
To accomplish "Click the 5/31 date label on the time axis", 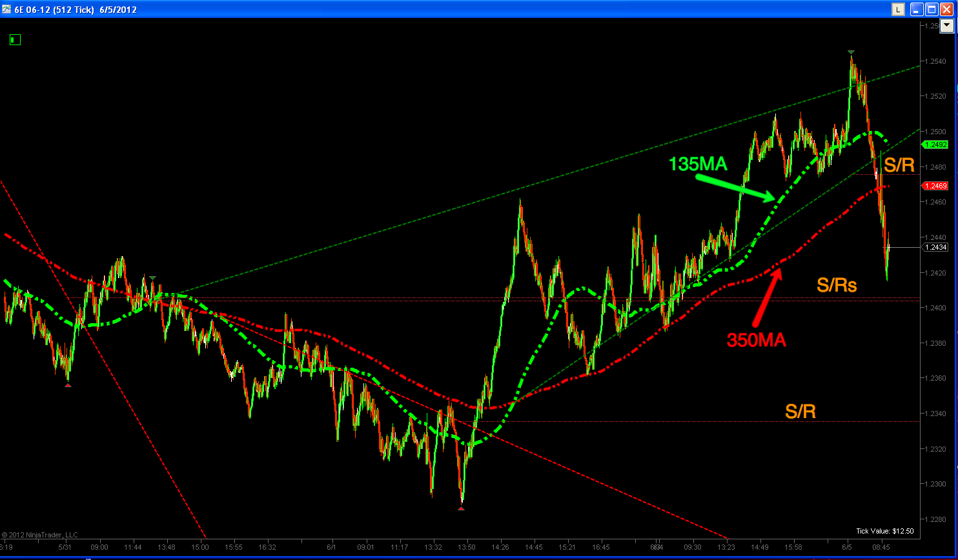I will click(x=65, y=547).
